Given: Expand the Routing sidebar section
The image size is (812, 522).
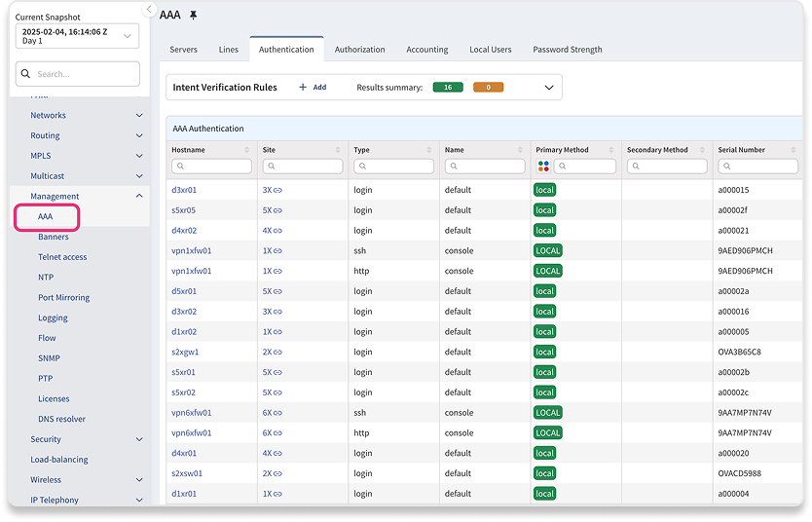Looking at the screenshot, I should [x=139, y=136].
